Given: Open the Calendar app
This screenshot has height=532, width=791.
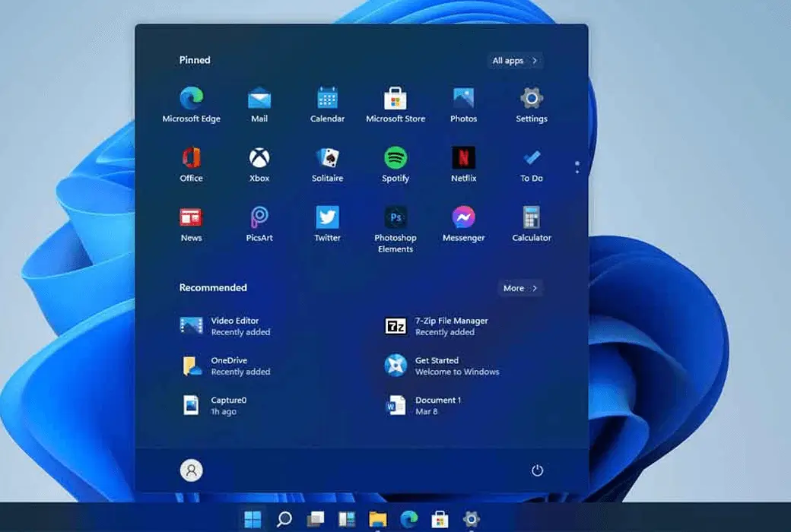Looking at the screenshot, I should [x=327, y=105].
